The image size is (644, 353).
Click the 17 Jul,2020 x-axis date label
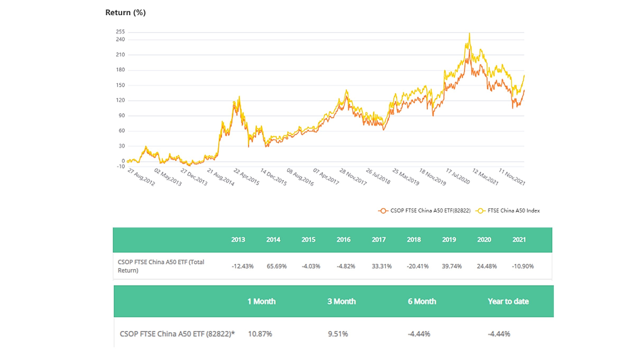(458, 176)
